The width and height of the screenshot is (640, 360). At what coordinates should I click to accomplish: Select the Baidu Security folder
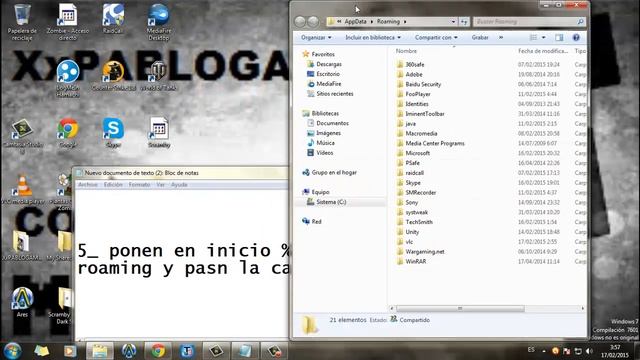pos(423,84)
